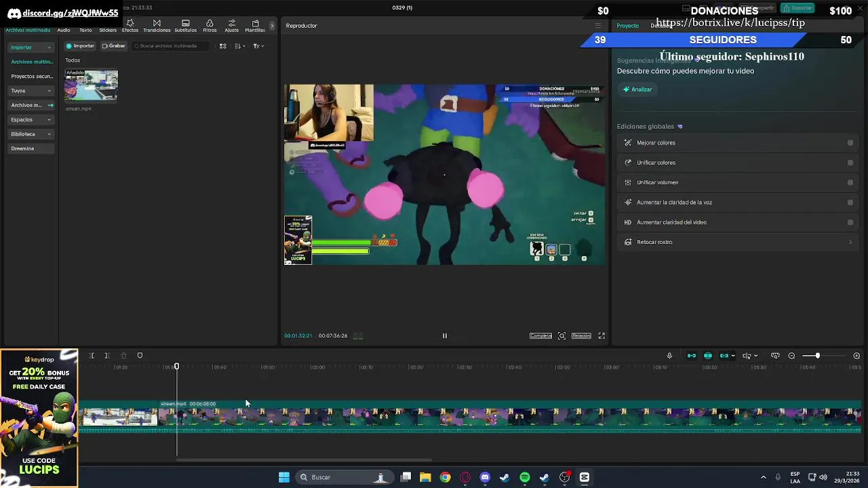Click the player fullscreen icon
The width and height of the screenshot is (868, 488).
(601, 335)
